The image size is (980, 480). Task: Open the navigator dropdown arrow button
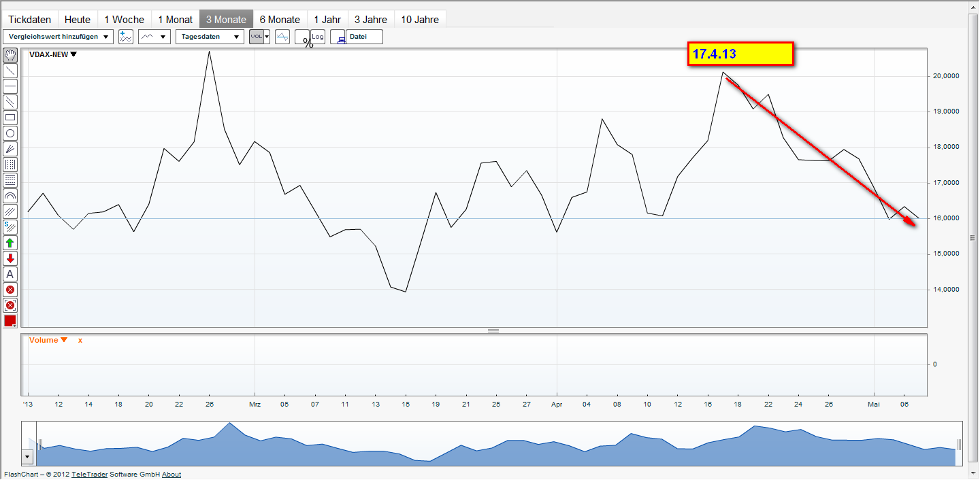pyautogui.click(x=28, y=457)
